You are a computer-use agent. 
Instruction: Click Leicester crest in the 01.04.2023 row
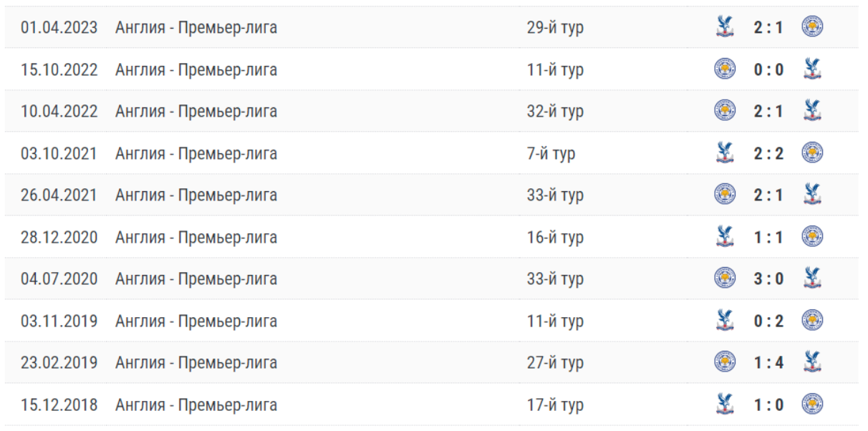812,27
